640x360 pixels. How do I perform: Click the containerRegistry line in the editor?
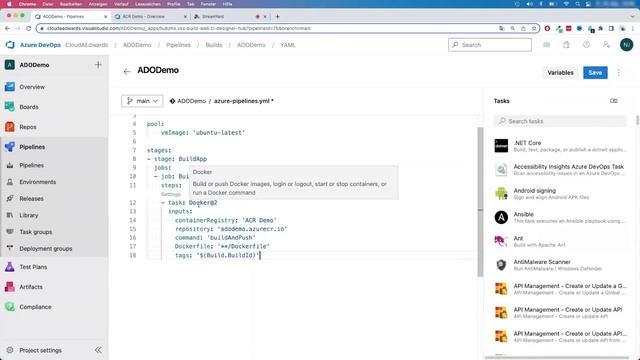(226, 220)
